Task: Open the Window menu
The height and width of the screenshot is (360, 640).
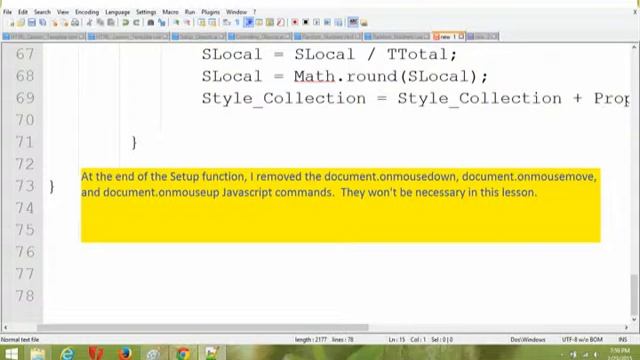Action: click(x=237, y=12)
